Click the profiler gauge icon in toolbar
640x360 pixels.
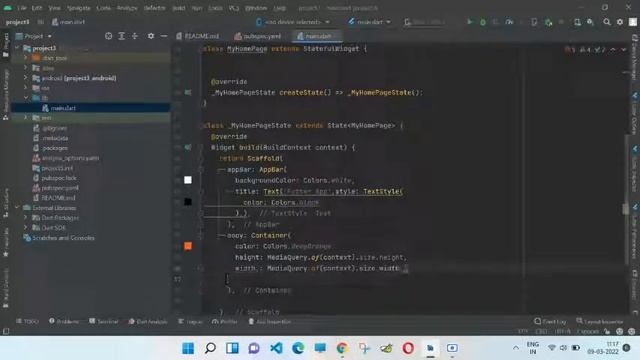pos(509,22)
